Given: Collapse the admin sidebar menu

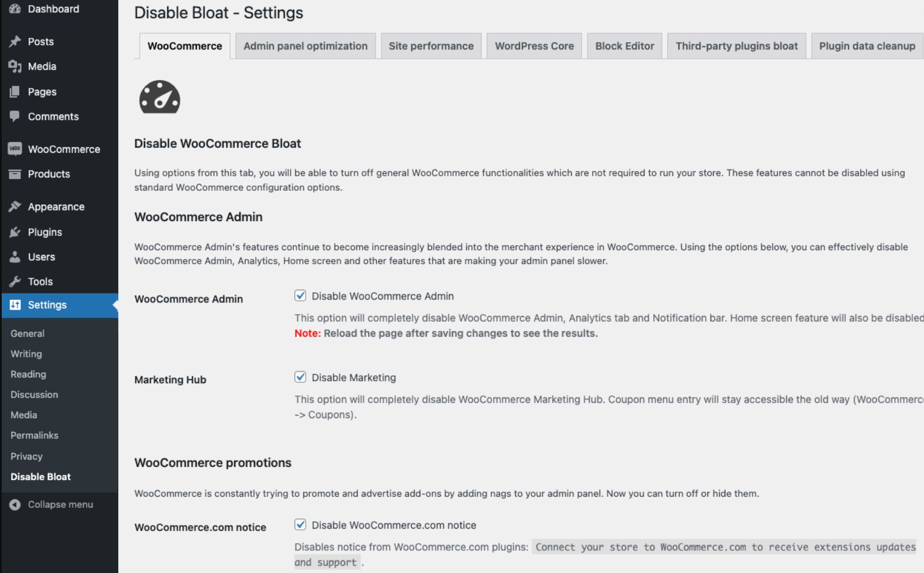Looking at the screenshot, I should tap(51, 504).
